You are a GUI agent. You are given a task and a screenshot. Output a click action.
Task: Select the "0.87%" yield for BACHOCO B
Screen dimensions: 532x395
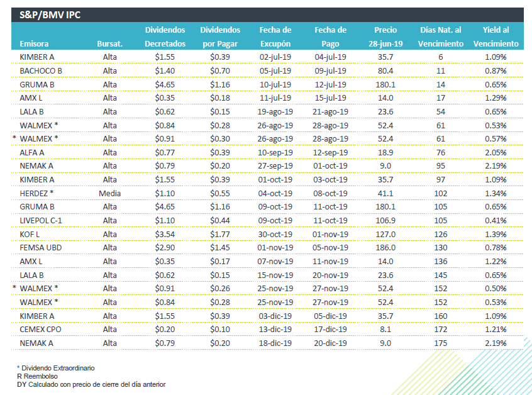[x=496, y=71]
